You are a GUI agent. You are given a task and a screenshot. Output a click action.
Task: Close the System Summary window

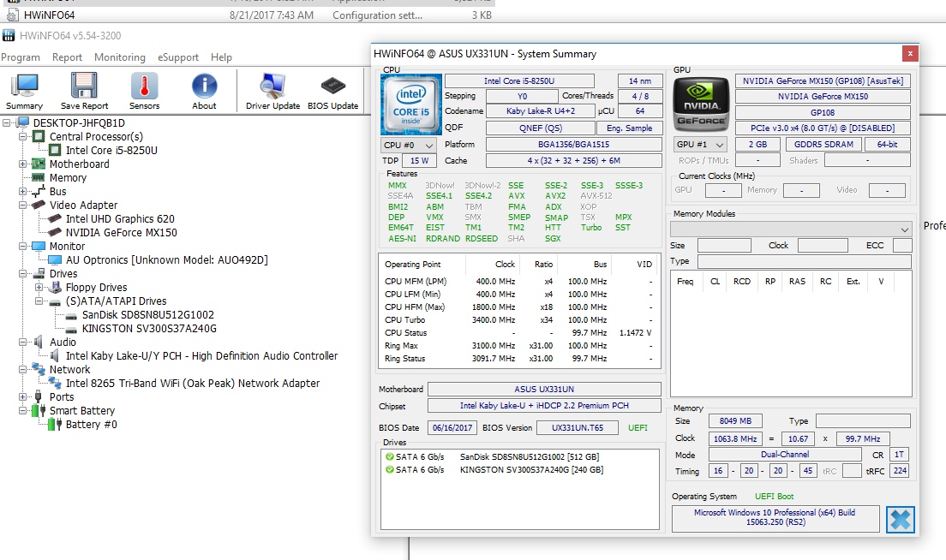(910, 54)
